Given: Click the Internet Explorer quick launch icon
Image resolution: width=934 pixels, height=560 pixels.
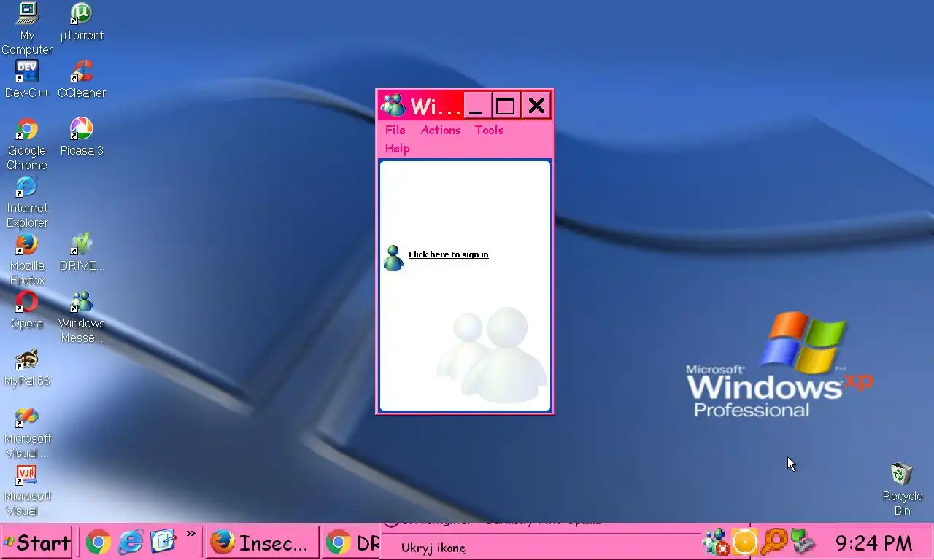Looking at the screenshot, I should tap(131, 542).
